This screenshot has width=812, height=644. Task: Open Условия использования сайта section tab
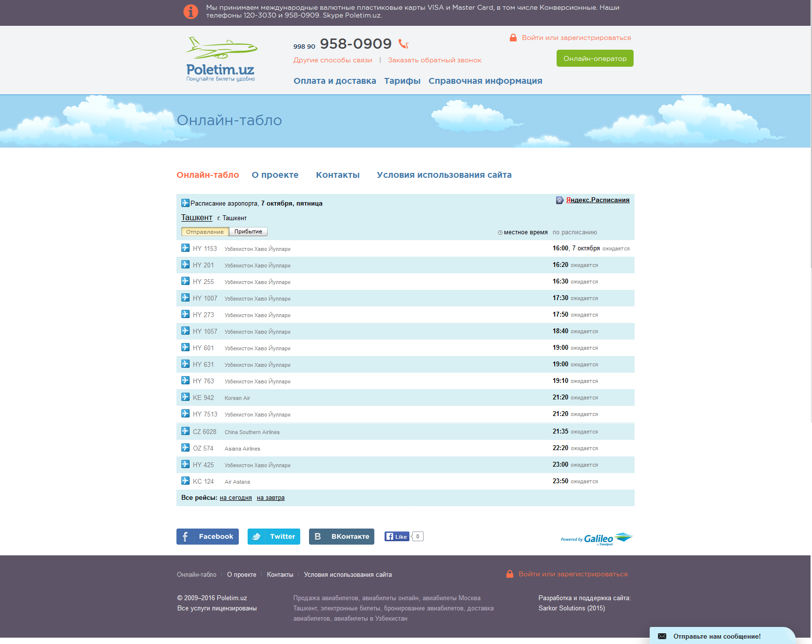point(444,175)
